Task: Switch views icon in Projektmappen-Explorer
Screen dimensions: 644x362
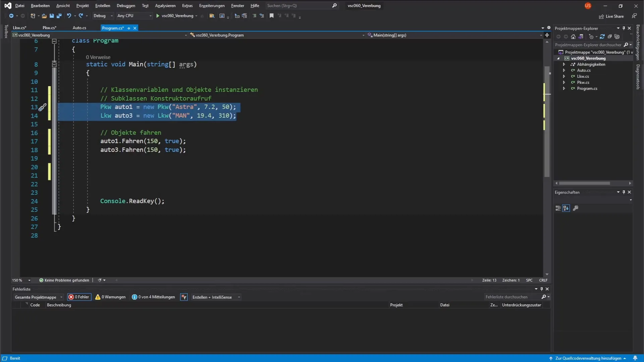Action: pos(581,37)
